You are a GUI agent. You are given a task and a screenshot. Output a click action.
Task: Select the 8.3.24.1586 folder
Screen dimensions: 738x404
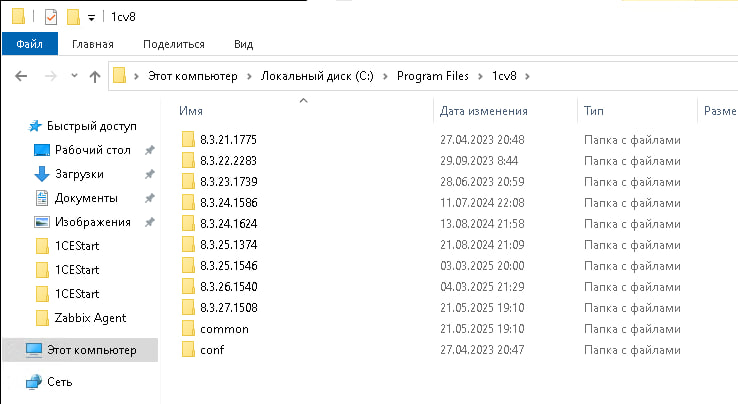coord(228,202)
